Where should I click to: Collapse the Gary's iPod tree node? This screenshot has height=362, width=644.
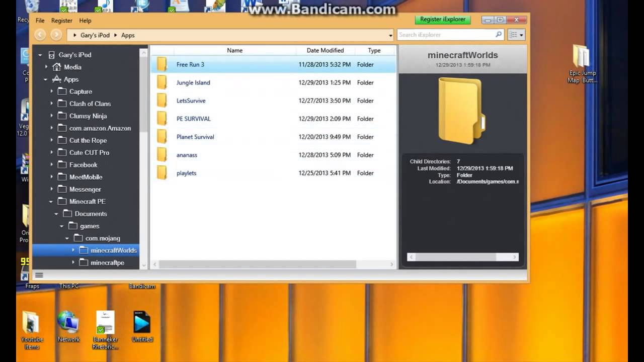tap(40, 55)
